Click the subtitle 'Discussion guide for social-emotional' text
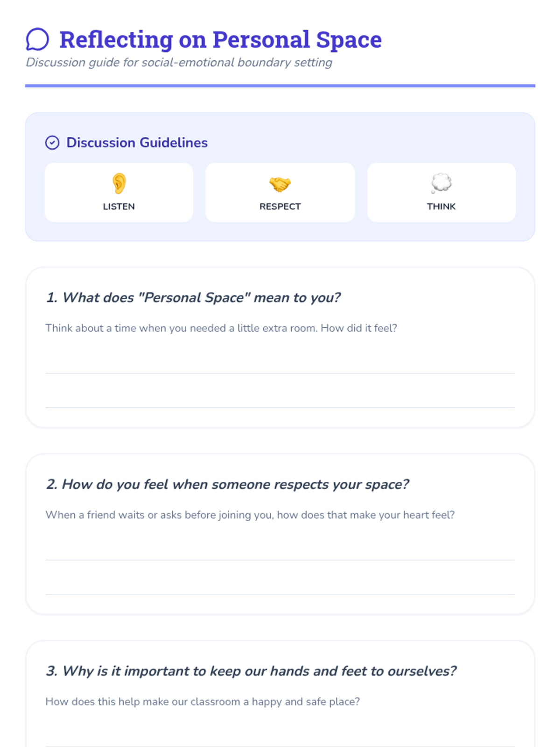This screenshot has width=560, height=747. (x=179, y=63)
